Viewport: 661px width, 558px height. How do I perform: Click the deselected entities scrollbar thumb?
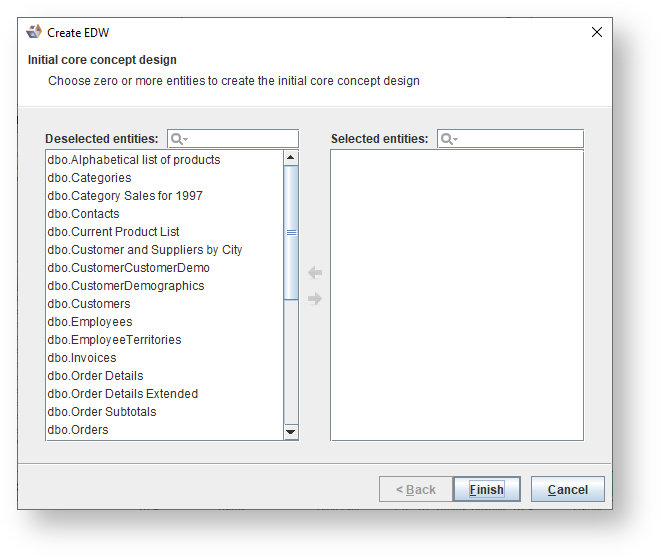[x=291, y=232]
